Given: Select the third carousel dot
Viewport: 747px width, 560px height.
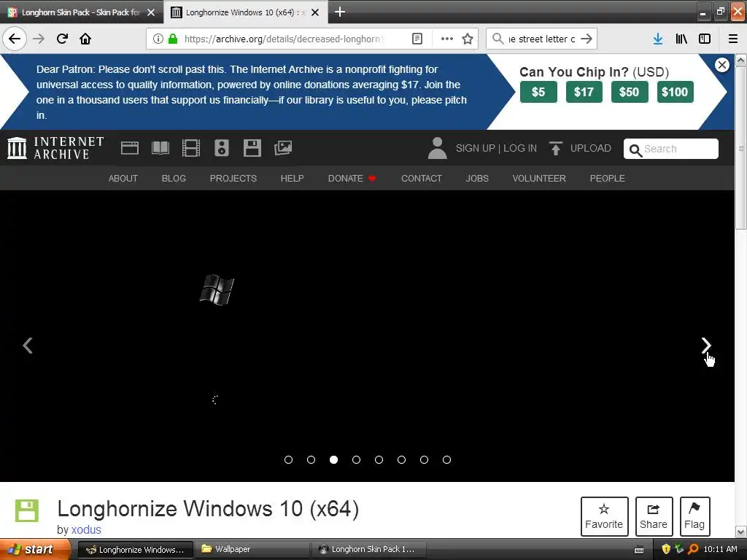Looking at the screenshot, I should tap(333, 459).
